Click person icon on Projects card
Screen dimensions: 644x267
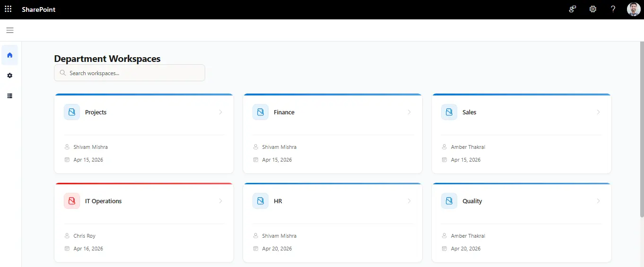tap(67, 147)
